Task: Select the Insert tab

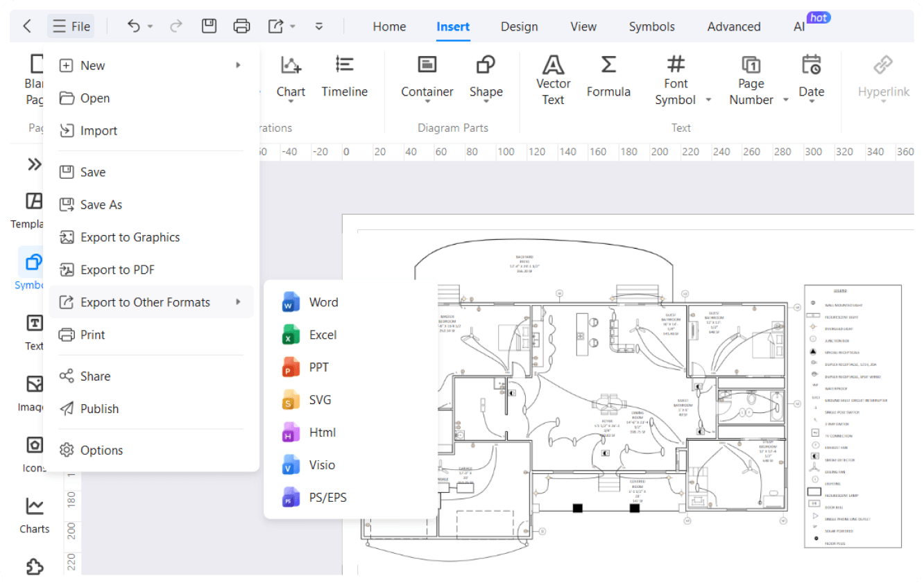Action: (x=453, y=26)
